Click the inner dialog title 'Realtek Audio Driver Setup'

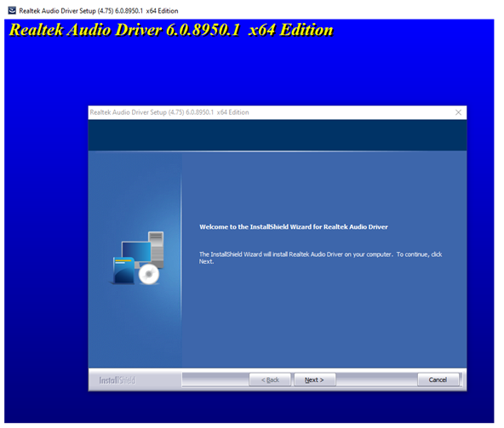169,112
